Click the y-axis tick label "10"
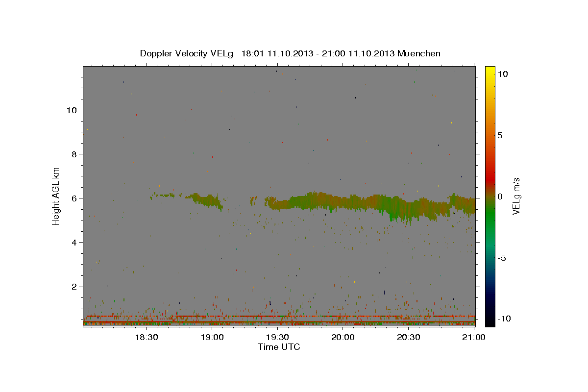The image size is (588, 392). (71, 110)
